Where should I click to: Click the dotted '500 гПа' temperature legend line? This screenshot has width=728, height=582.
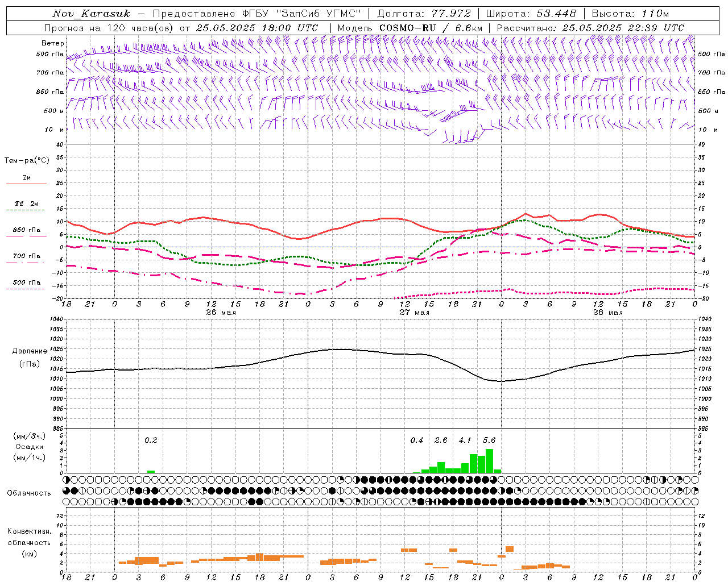(25, 289)
